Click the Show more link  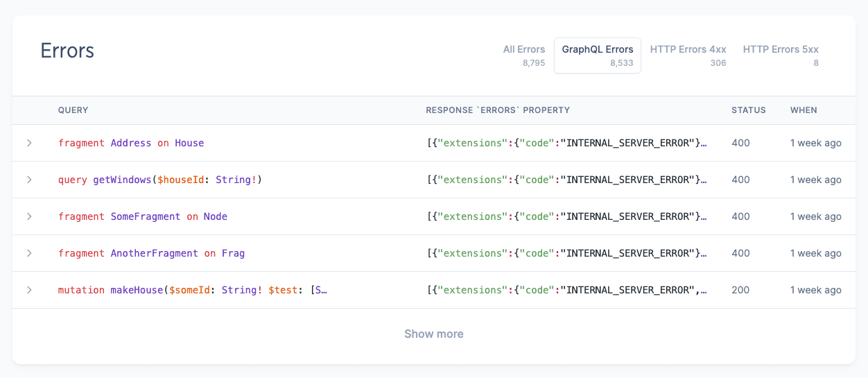433,334
